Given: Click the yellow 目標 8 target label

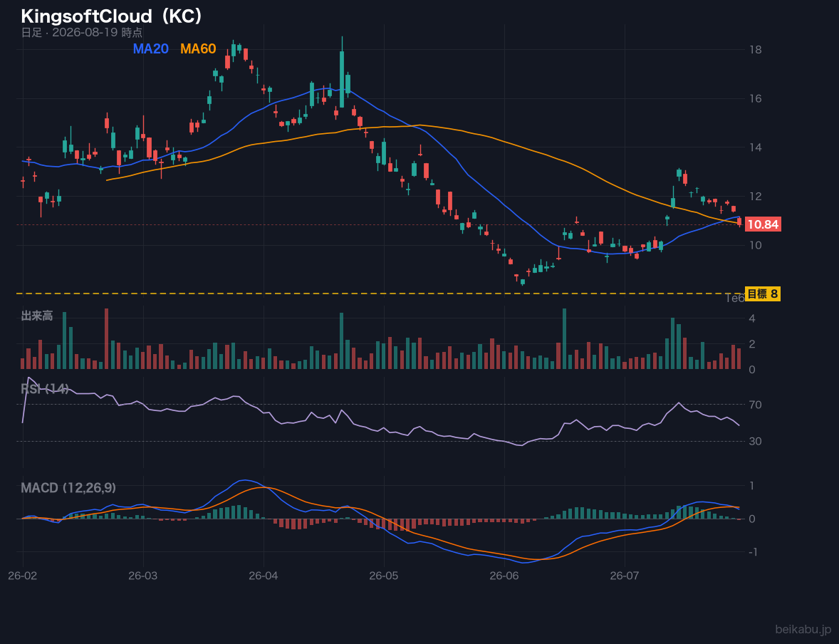Looking at the screenshot, I should click(763, 294).
